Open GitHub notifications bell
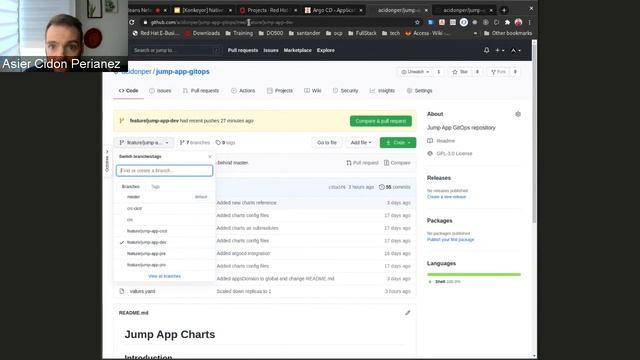640x360 pixels. [x=486, y=50]
